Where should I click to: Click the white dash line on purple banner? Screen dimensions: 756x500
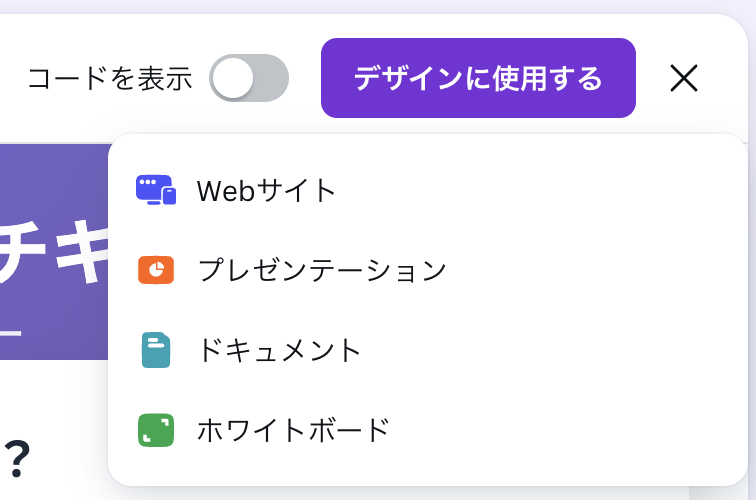11,333
